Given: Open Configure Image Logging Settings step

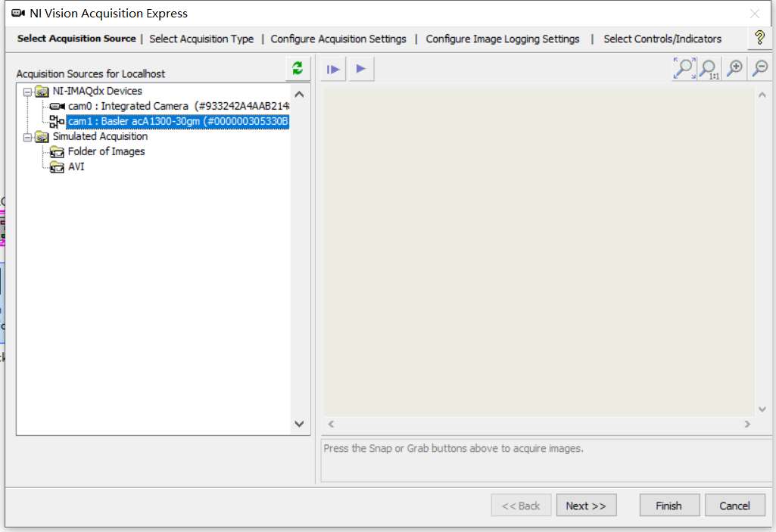Looking at the screenshot, I should point(503,39).
